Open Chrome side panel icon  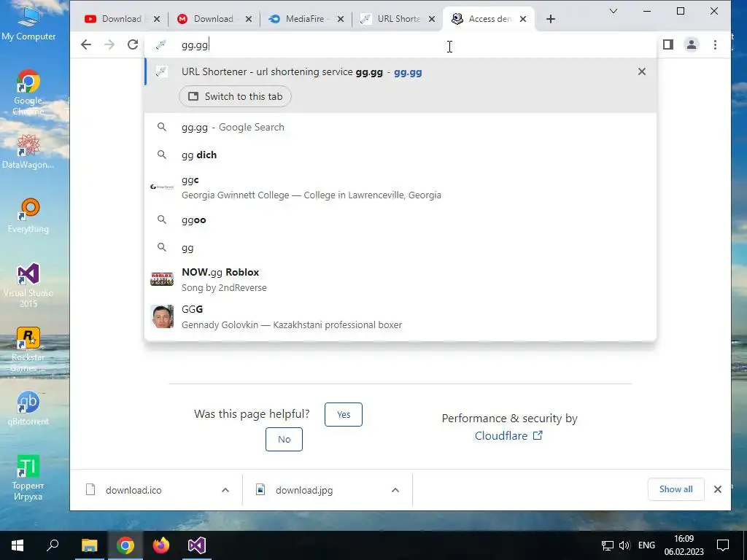point(668,44)
